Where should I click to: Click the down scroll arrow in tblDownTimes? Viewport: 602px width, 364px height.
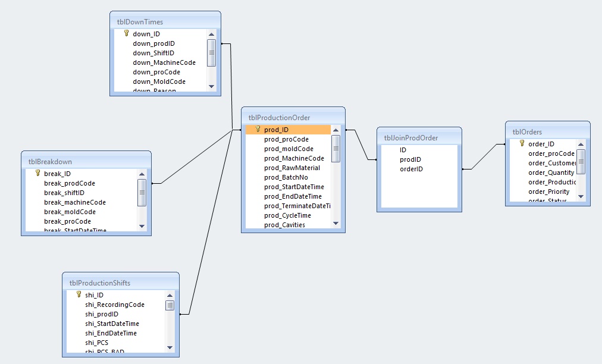[x=212, y=86]
